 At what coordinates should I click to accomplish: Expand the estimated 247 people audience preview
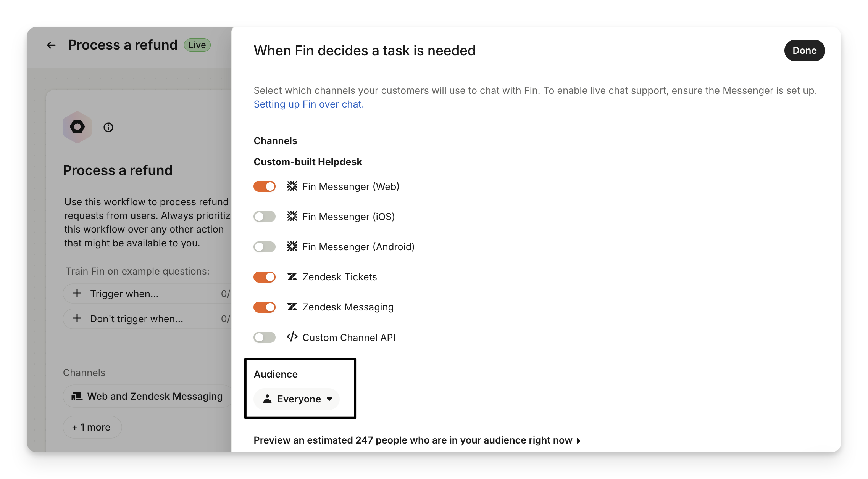tap(417, 440)
